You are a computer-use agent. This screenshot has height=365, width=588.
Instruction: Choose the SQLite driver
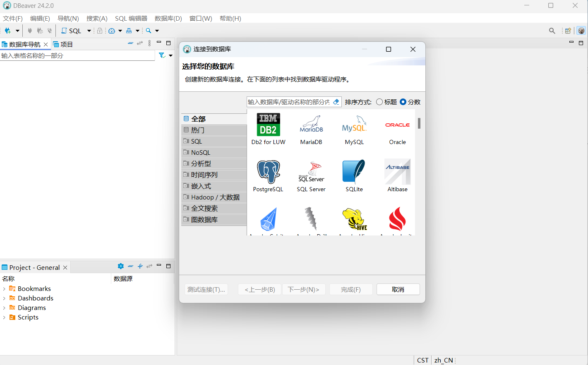tap(354, 176)
